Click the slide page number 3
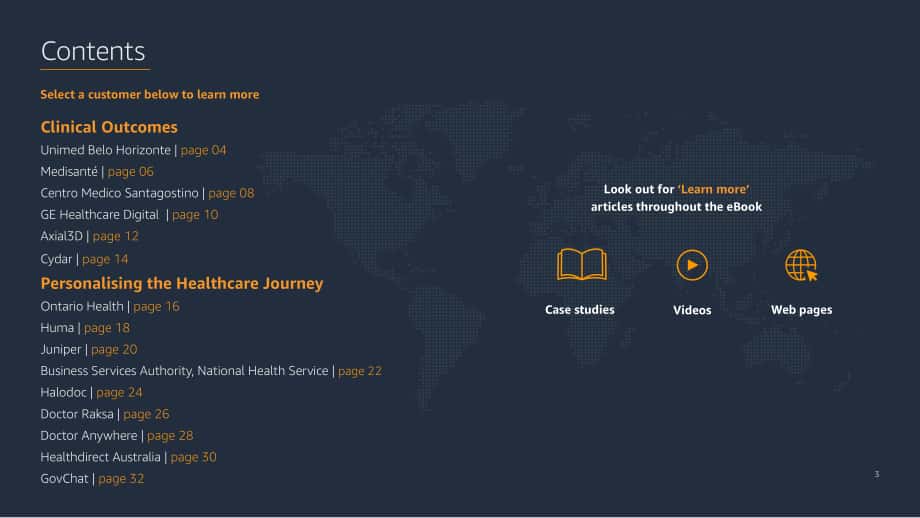920x518 pixels. [x=877, y=474]
